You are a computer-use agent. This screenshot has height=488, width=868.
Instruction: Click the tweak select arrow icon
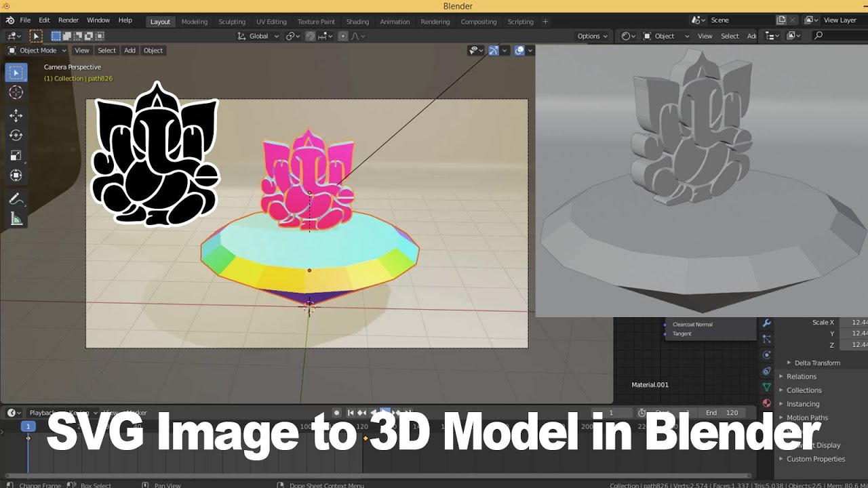pos(36,36)
